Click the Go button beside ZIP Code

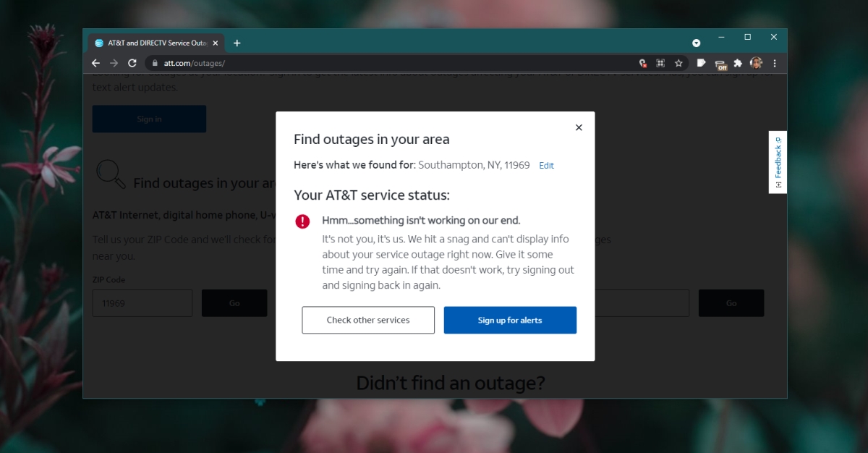234,303
